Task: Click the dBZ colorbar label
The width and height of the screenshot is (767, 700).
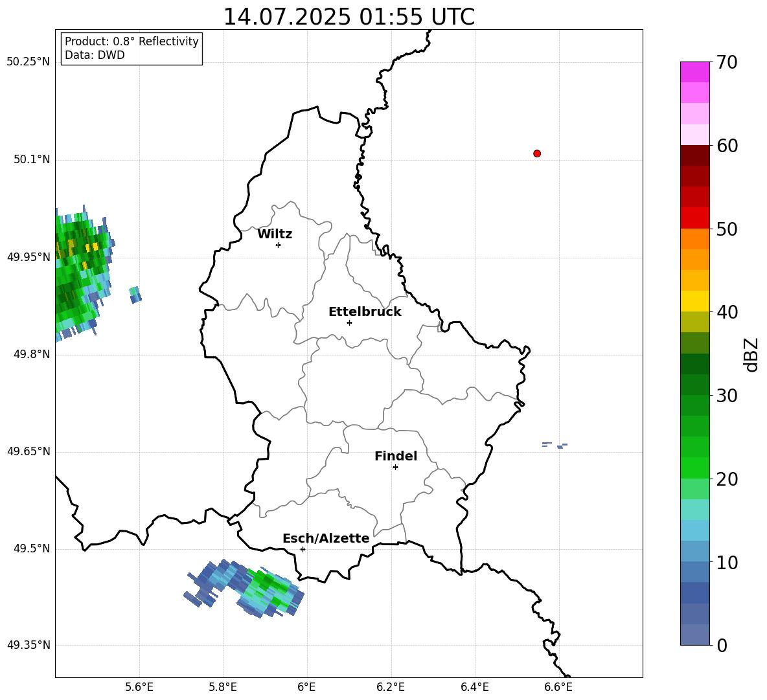Action: tap(752, 354)
